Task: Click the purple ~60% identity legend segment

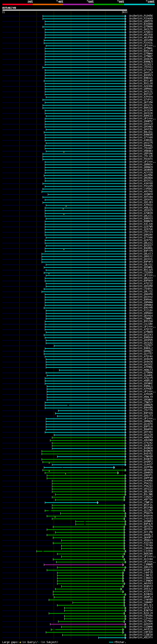Action: coord(78,4)
